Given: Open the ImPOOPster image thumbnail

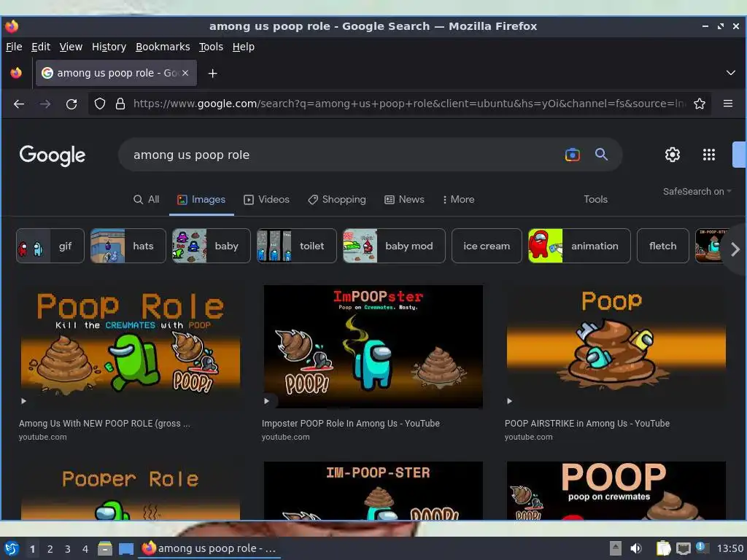Looking at the screenshot, I should point(373,346).
